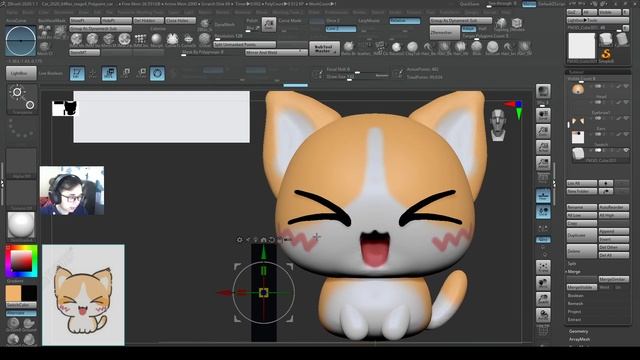Select the Zoom icon on the right shelf
This screenshot has height=360, width=640.
point(543,131)
